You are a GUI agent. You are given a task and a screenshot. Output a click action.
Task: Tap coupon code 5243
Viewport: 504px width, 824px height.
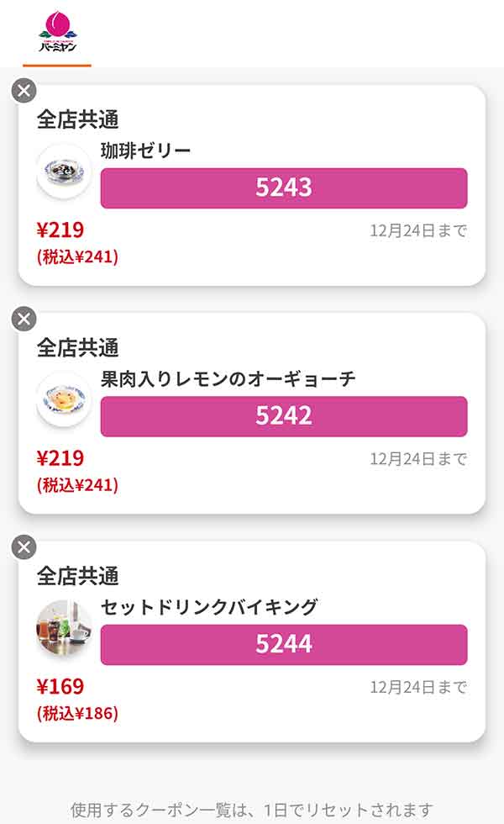tap(283, 188)
